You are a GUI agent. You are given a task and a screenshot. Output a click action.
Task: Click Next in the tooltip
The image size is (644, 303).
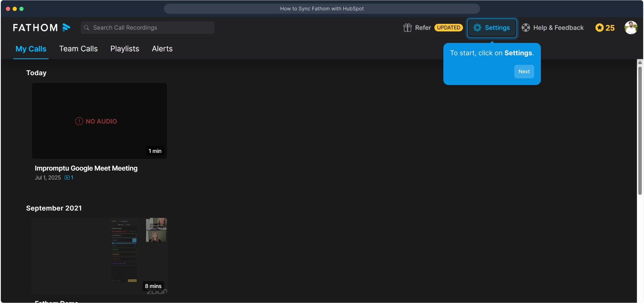coord(524,72)
